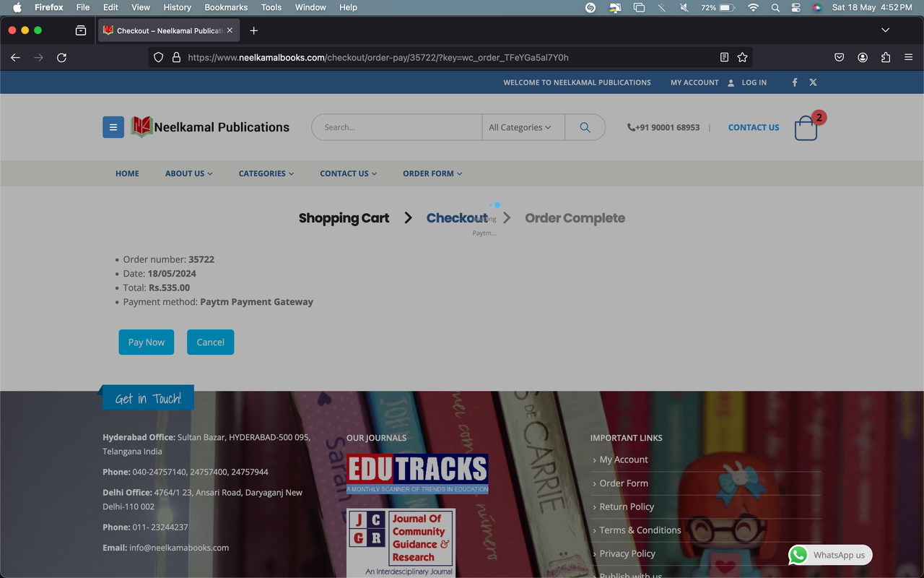
Task: Click the Neelkamal Publications logo
Action: pos(210,127)
